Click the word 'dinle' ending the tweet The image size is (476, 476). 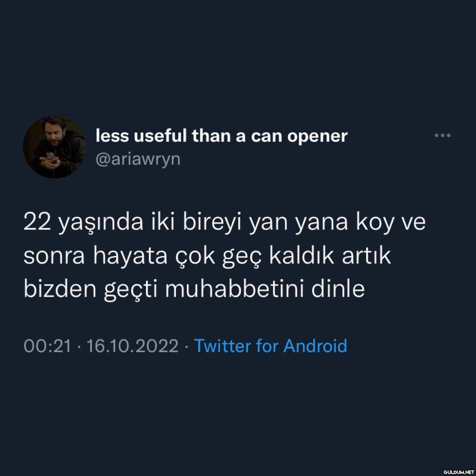[x=338, y=289]
